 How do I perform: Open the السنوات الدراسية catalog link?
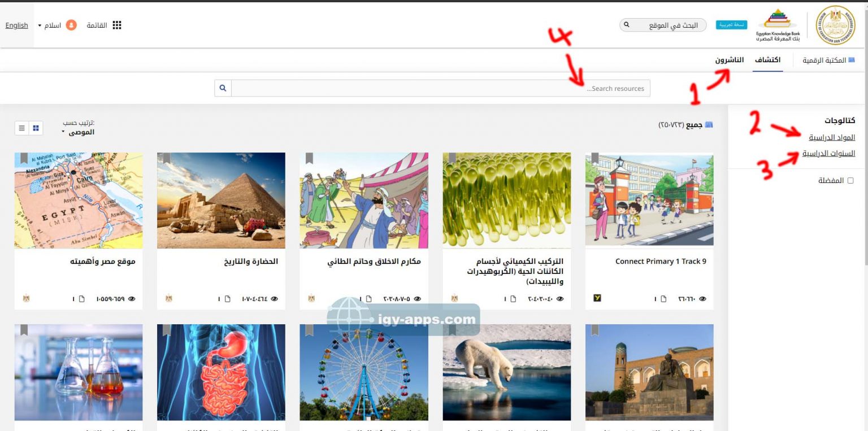click(x=828, y=153)
